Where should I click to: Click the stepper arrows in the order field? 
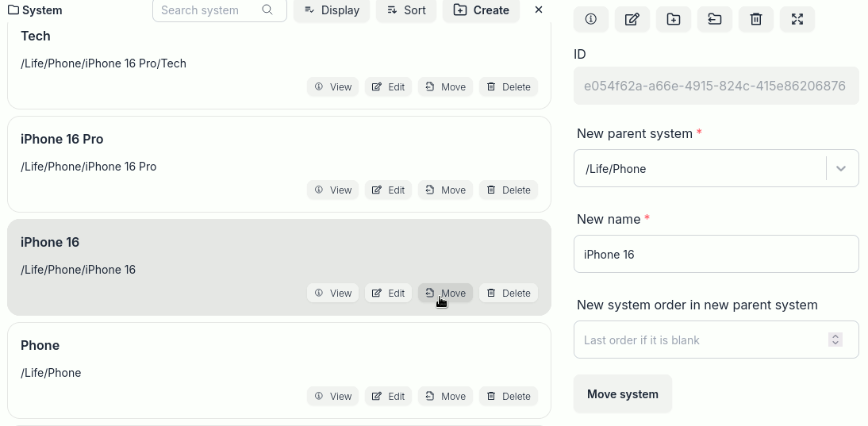[x=835, y=340]
